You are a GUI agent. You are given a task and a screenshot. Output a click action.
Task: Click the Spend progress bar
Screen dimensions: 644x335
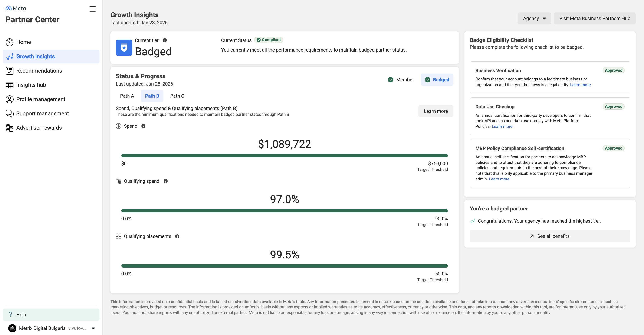pyautogui.click(x=284, y=156)
